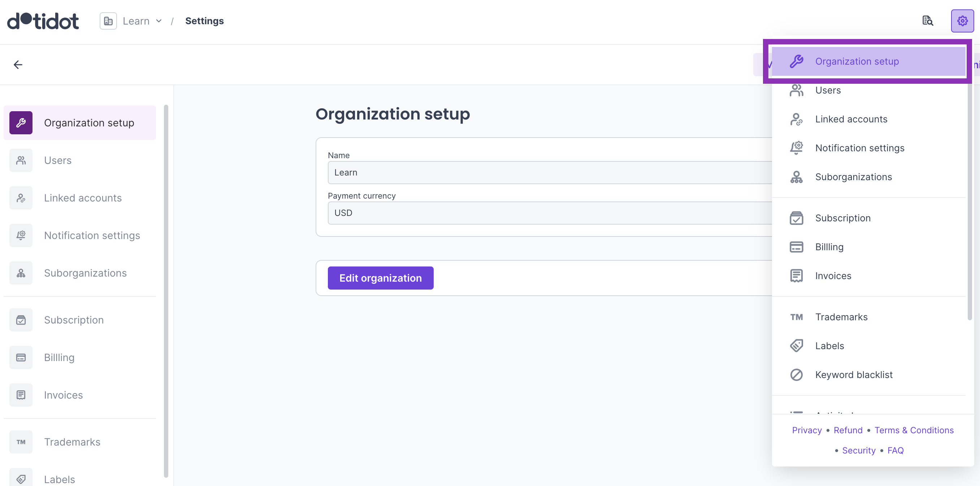Click the Privacy link at bottom
Screen dimensions: 980x486
click(x=807, y=430)
